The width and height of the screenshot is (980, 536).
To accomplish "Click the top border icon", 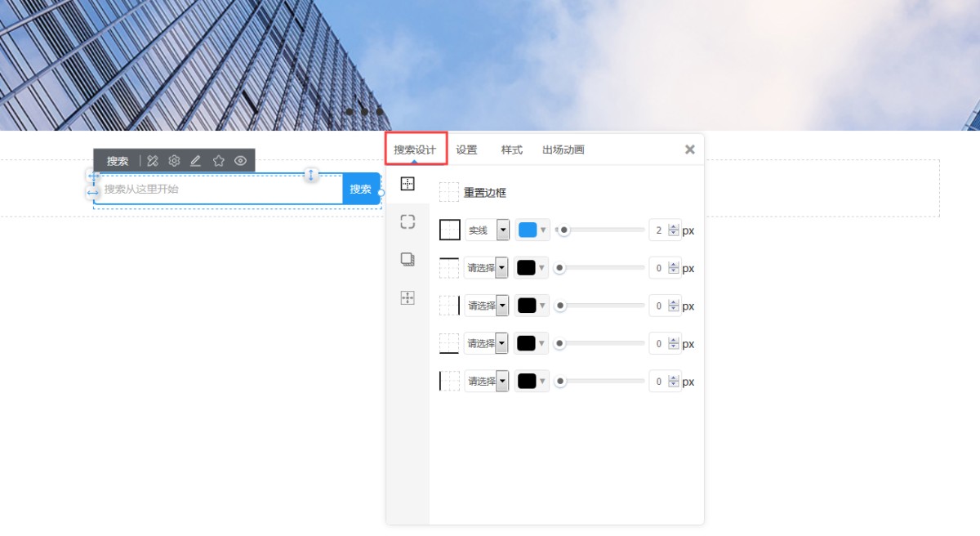I will coord(449,267).
